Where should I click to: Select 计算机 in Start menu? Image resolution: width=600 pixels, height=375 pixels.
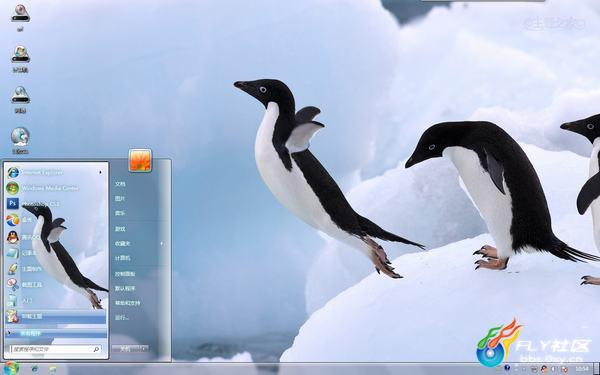click(x=122, y=258)
